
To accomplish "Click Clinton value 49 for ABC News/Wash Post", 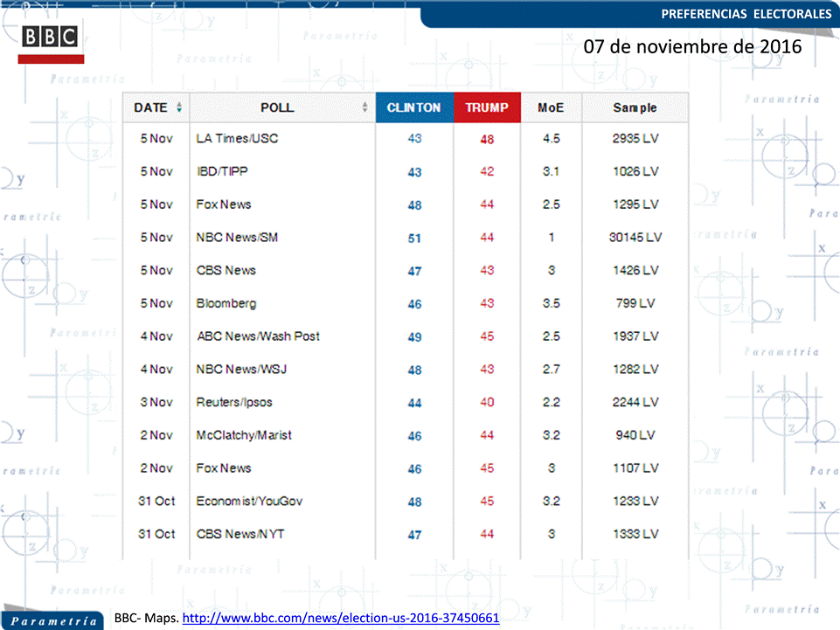I will click(414, 337).
